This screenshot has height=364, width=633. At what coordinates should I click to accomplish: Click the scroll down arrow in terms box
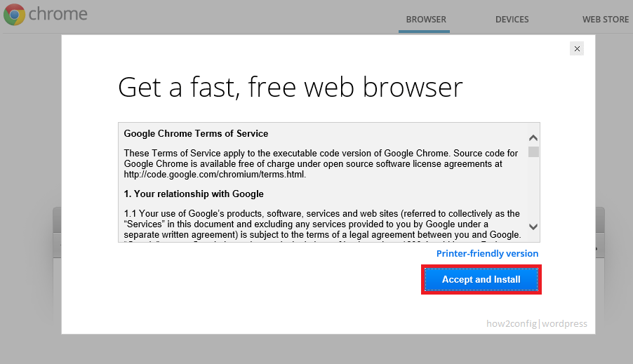pos(533,227)
